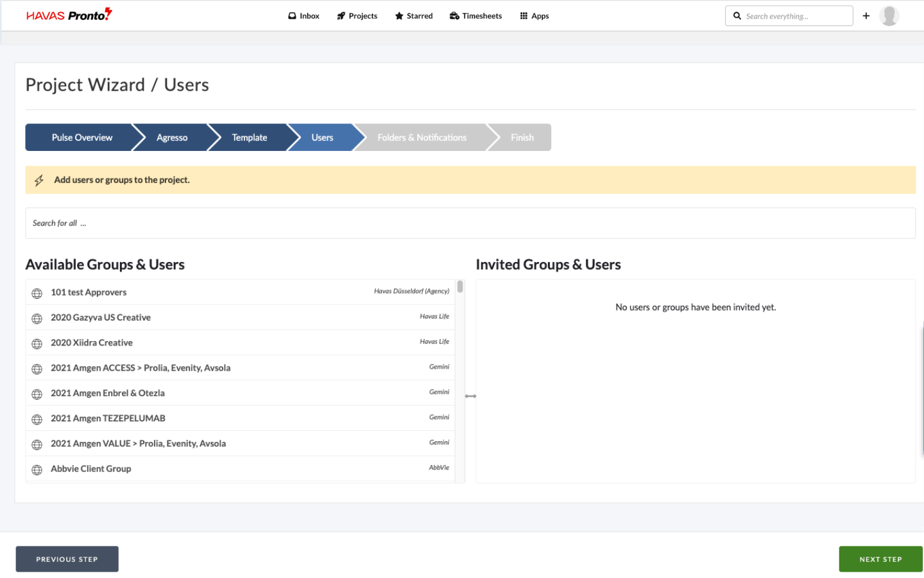This screenshot has width=924, height=578.
Task: Click the panel resize arrows icon
Action: point(470,396)
